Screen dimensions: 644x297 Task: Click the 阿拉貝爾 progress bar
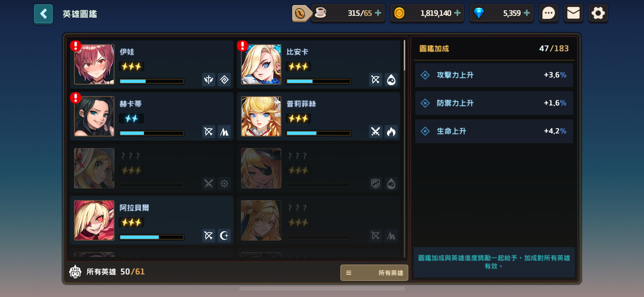coord(152,237)
